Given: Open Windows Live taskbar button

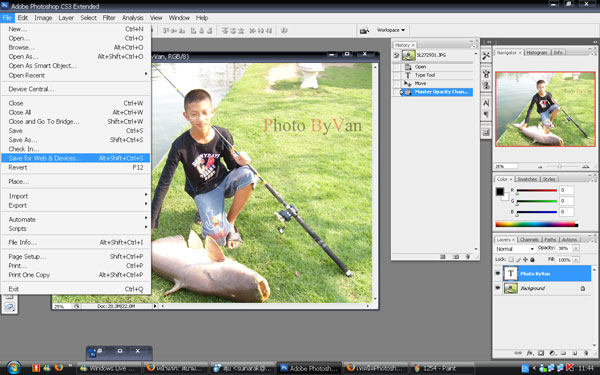Looking at the screenshot, I should tap(108, 368).
